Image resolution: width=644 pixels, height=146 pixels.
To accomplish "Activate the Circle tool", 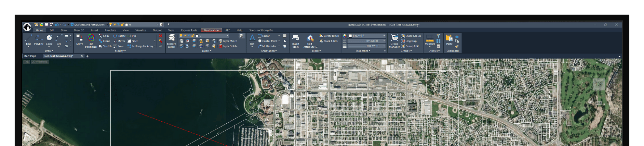I will (x=49, y=40).
